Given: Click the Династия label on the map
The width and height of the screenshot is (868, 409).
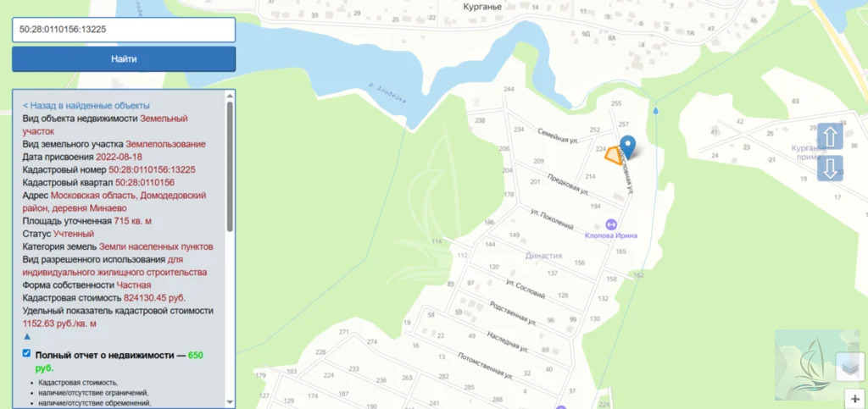Looking at the screenshot, I should click(543, 256).
